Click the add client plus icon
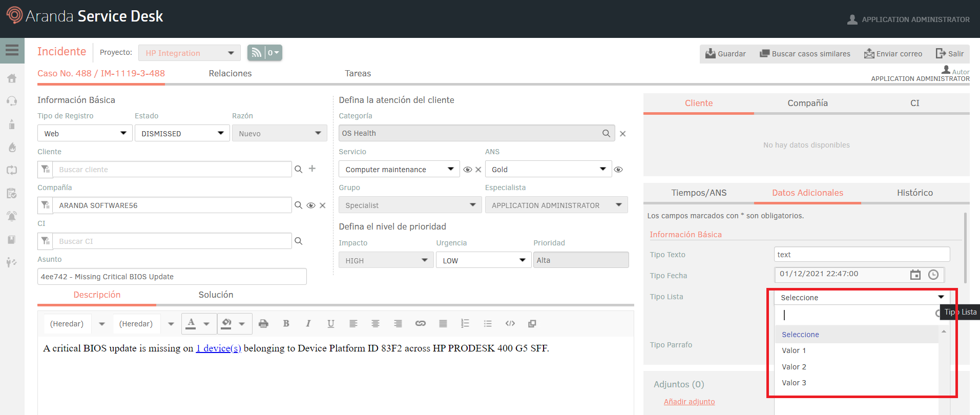980x415 pixels. [x=312, y=169]
